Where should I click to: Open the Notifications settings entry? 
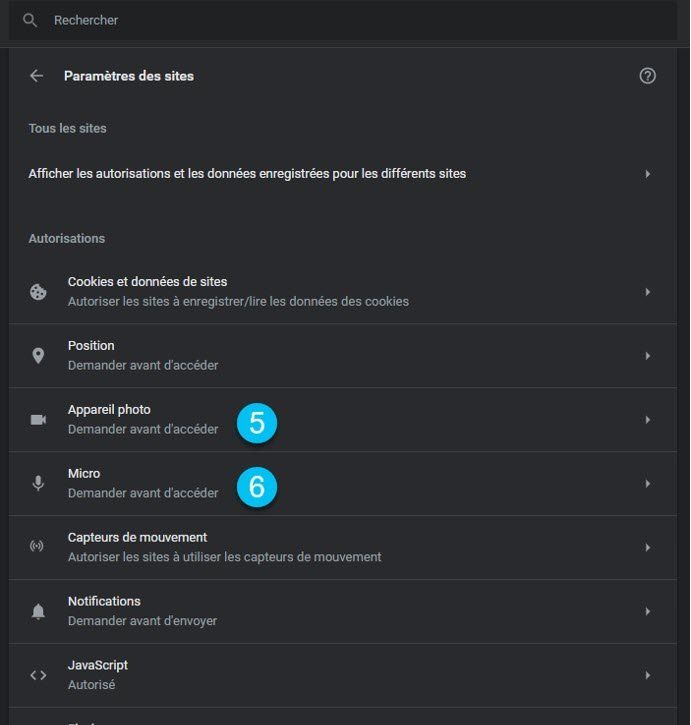click(x=343, y=611)
